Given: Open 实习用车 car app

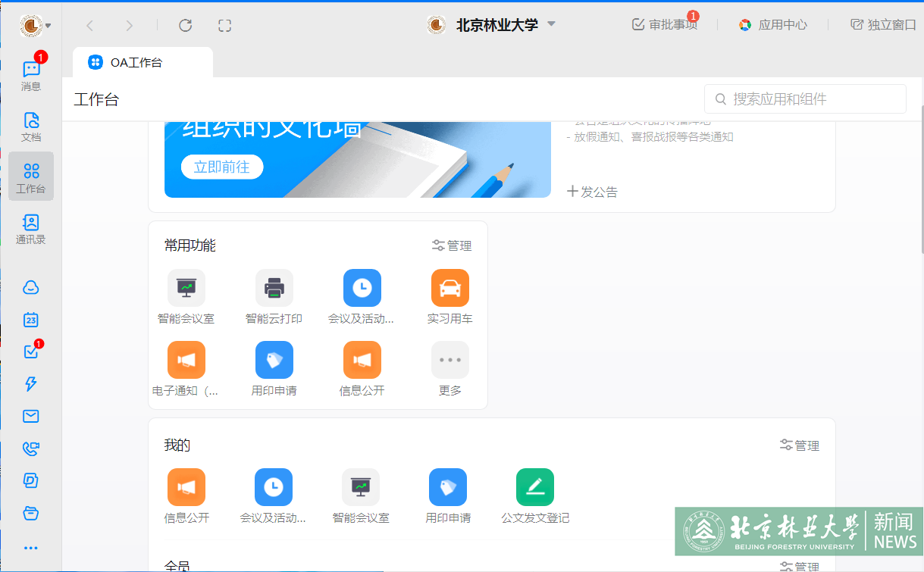Looking at the screenshot, I should [x=450, y=298].
